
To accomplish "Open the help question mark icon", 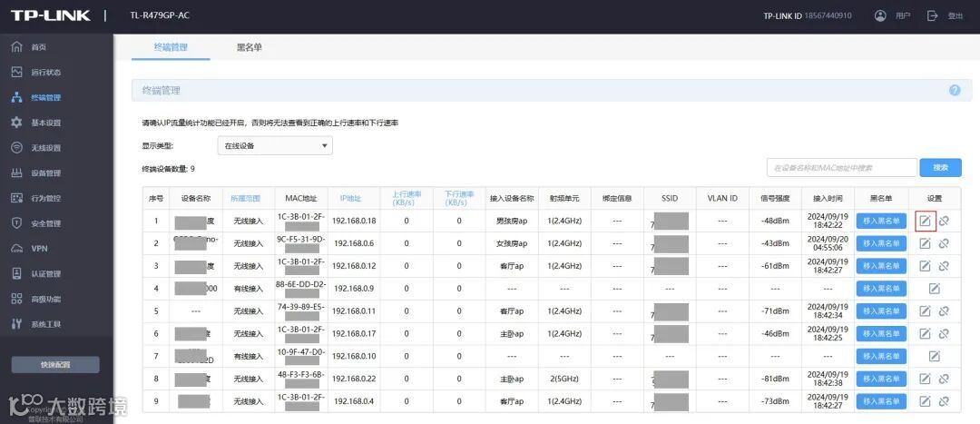I will coord(955,90).
